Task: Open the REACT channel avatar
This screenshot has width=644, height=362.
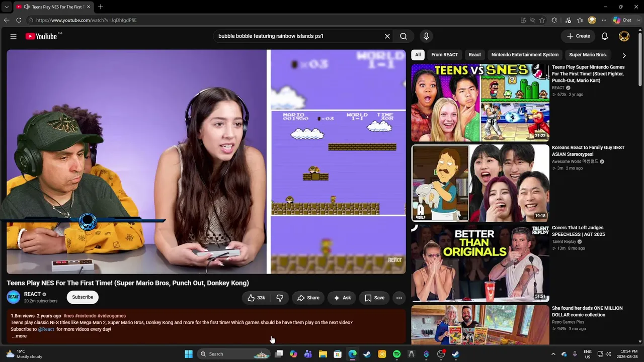Action: (x=14, y=297)
